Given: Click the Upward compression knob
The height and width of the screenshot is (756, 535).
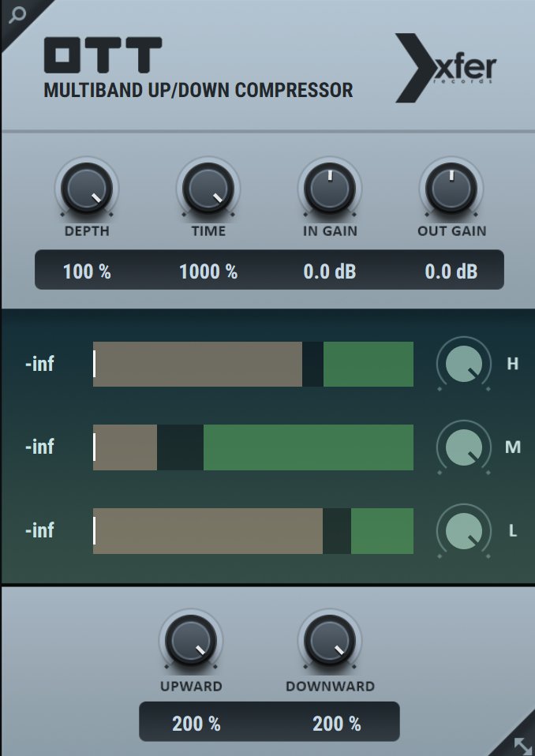Looking at the screenshot, I should pos(191,640).
